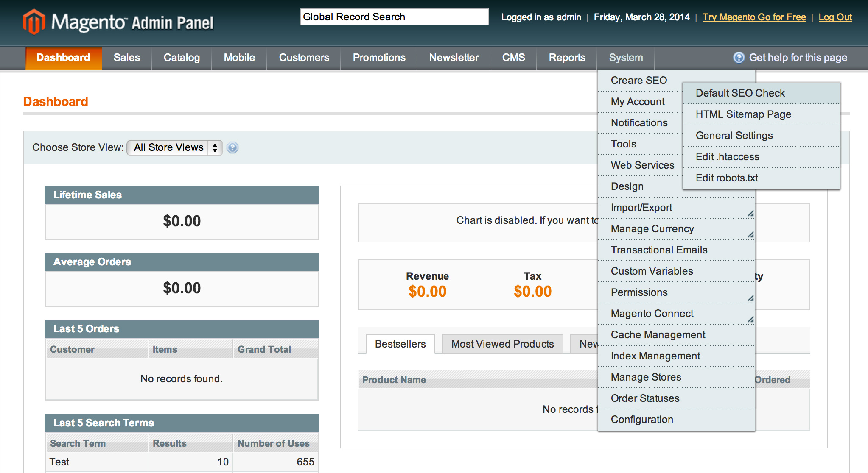868x473 pixels.
Task: Click the Search Term column header
Action: [97, 443]
